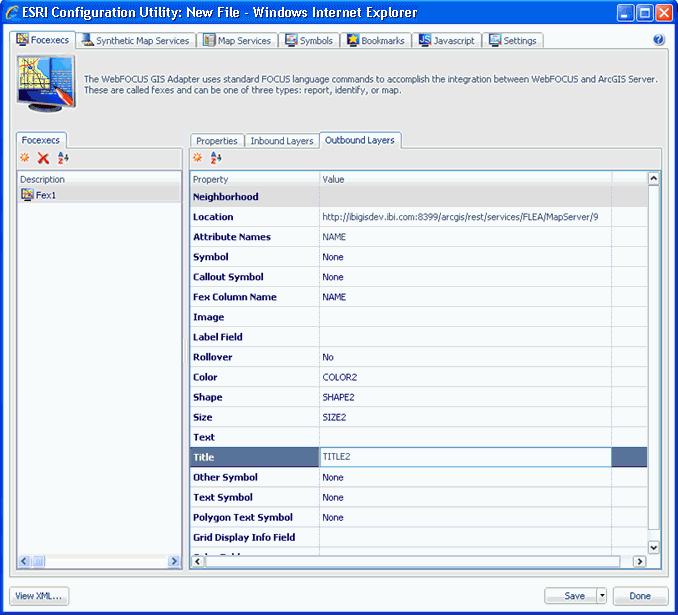The height and width of the screenshot is (615, 678).
Task: Click the Title value field TITLE2
Action: tap(465, 457)
